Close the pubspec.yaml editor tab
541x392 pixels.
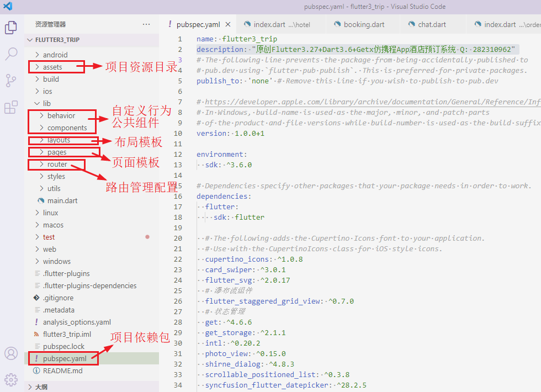[x=228, y=24]
